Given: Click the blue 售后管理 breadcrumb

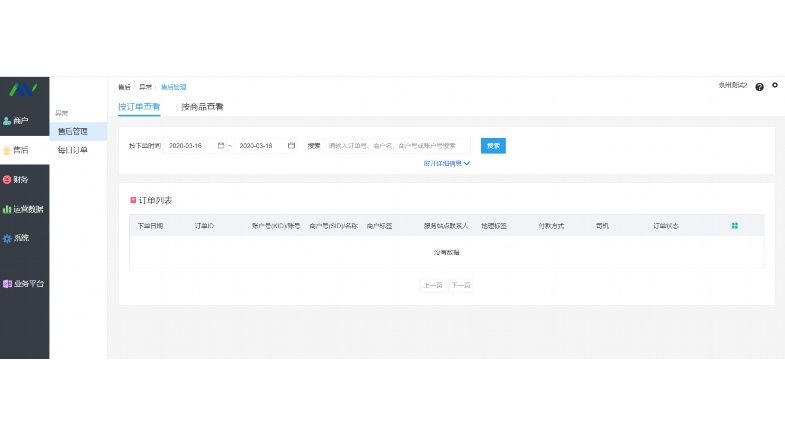Looking at the screenshot, I should pos(173,87).
